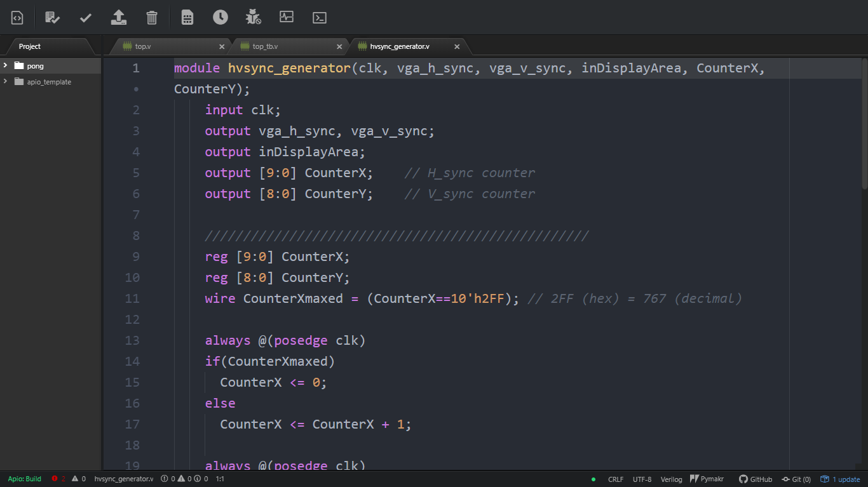Click the linter error circle icon

(165, 479)
